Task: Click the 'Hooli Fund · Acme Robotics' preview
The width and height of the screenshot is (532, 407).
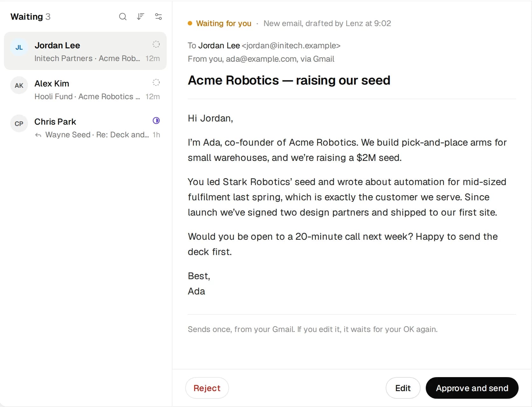Action: coord(87,97)
